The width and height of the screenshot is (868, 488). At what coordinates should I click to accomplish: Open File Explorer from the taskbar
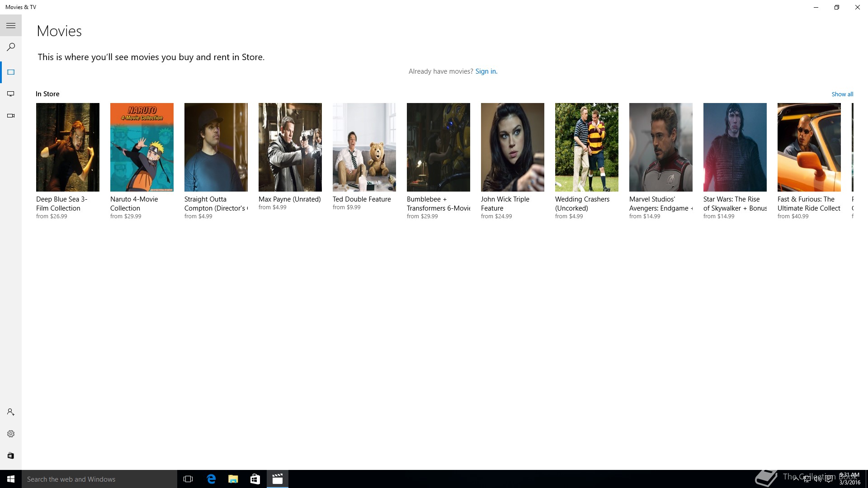[233, 479]
